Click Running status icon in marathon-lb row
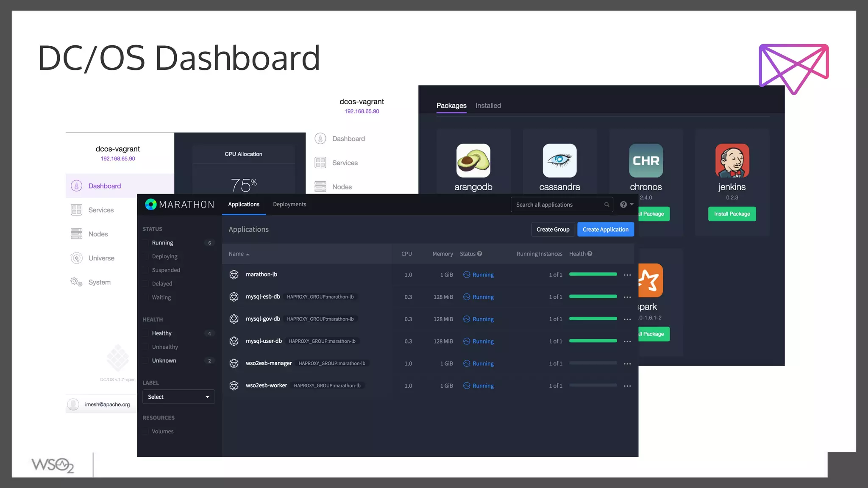The image size is (868, 488). coord(467,274)
